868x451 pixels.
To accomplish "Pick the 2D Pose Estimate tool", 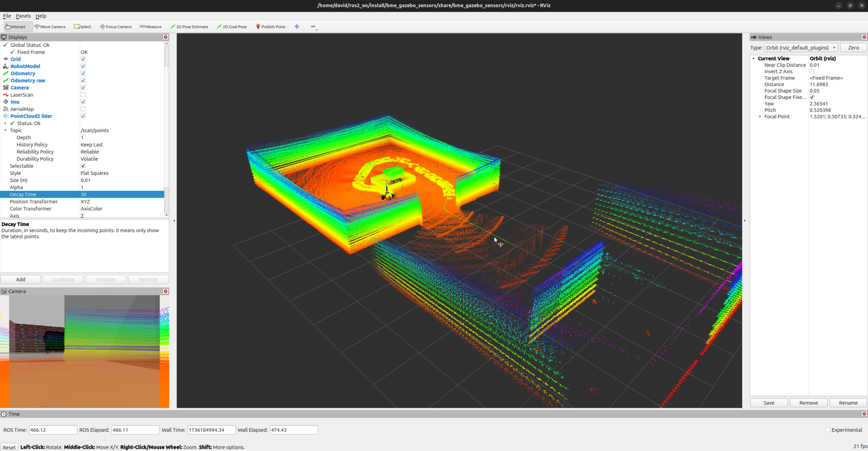I will tap(189, 26).
